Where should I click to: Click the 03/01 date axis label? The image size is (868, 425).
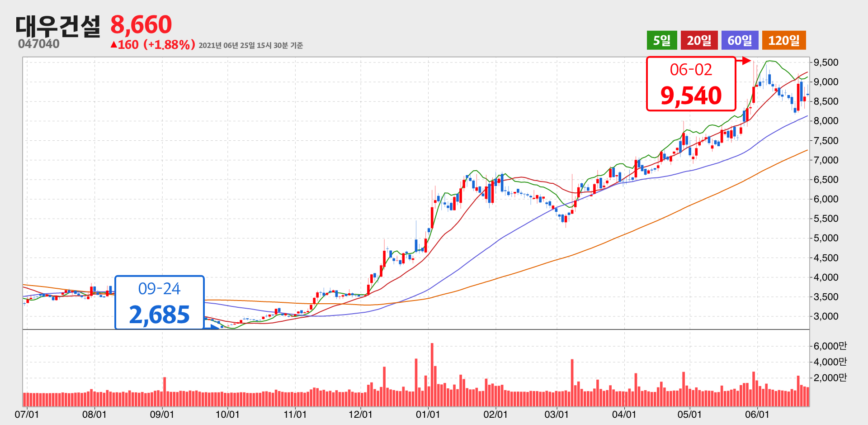[x=557, y=415]
